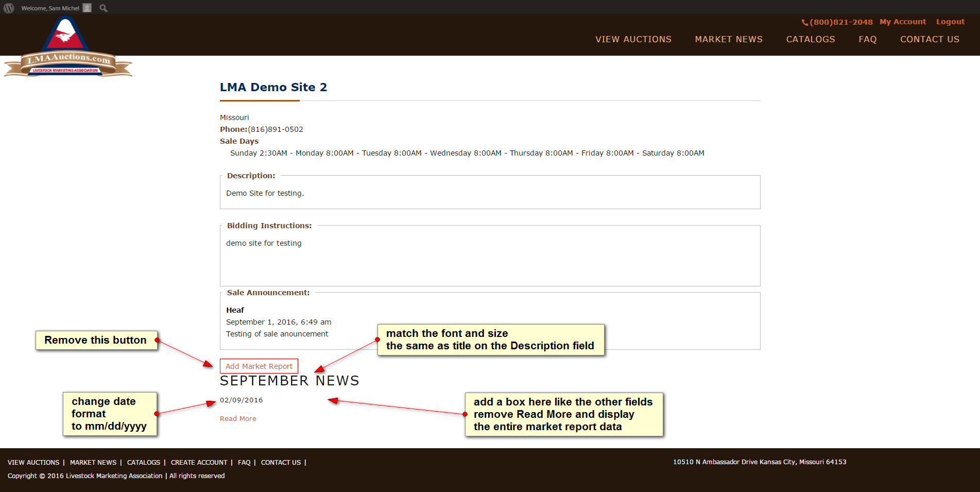
Task: Click the phone number (816)891-0502
Action: coord(276,129)
